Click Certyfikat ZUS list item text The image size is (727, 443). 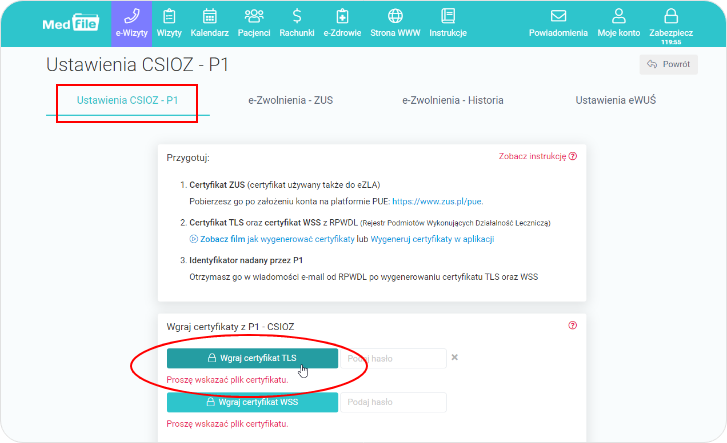click(x=285, y=185)
